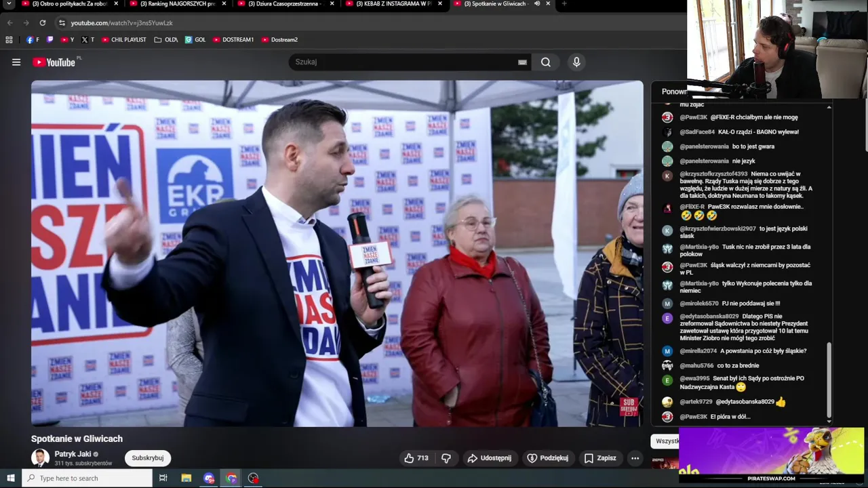Go to the YouTube home logo
Screen dimensions: 868x488
click(x=54, y=62)
